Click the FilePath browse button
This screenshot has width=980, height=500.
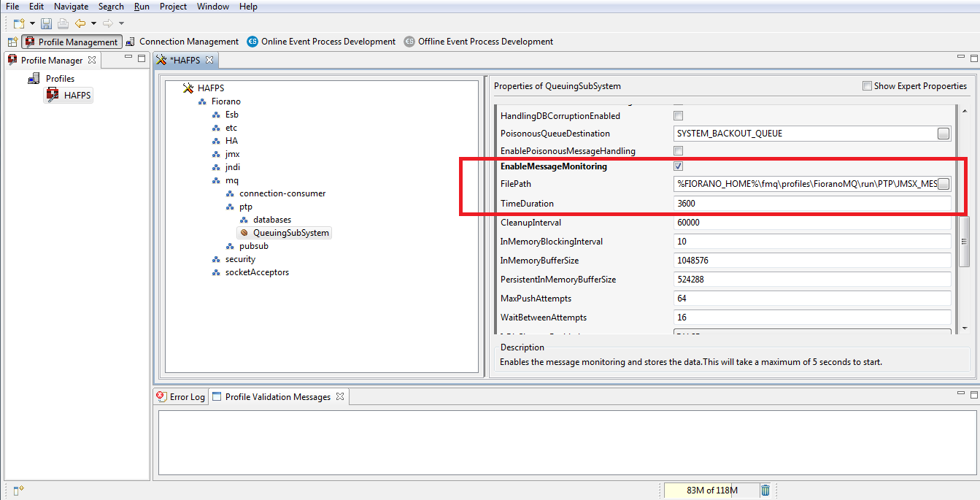(944, 184)
